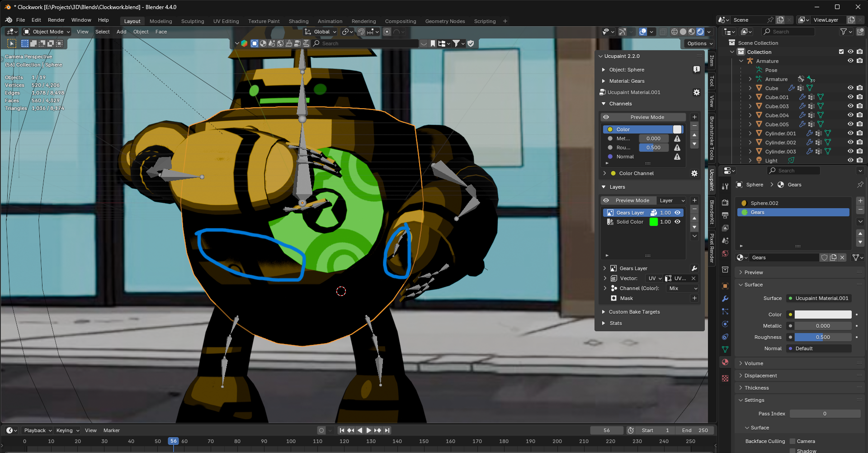The height and width of the screenshot is (453, 868).
Task: Open Channel (Color) Mix blend dropdown
Action: (683, 288)
